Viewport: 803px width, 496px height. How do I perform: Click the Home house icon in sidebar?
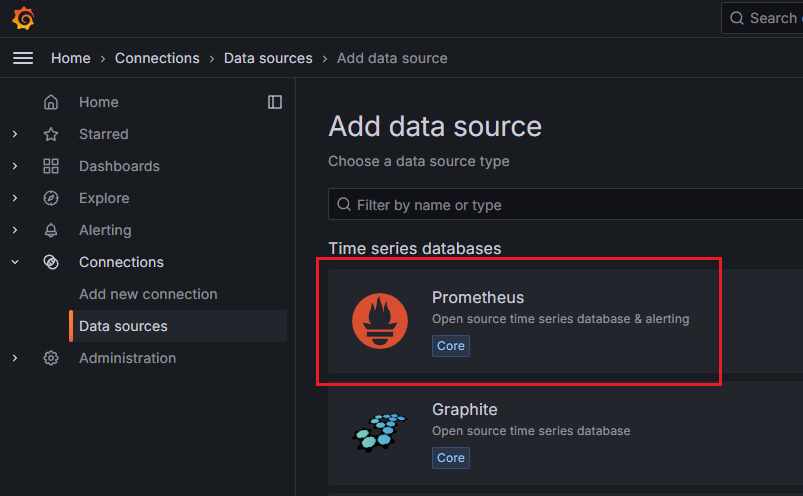51,102
